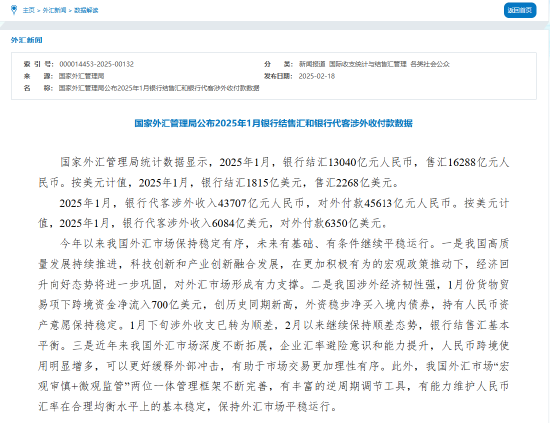The image size is (550, 423).
Task: Click the source value 国家外汇管理局
Action: pyautogui.click(x=81, y=76)
